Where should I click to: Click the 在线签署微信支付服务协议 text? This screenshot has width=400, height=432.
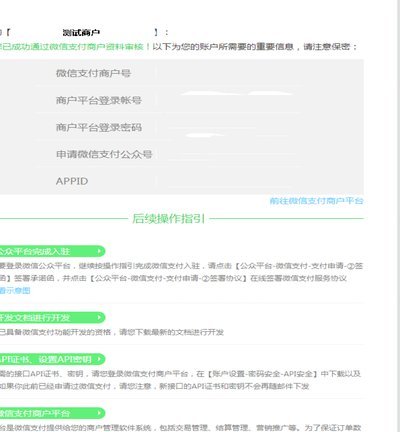coord(298,278)
